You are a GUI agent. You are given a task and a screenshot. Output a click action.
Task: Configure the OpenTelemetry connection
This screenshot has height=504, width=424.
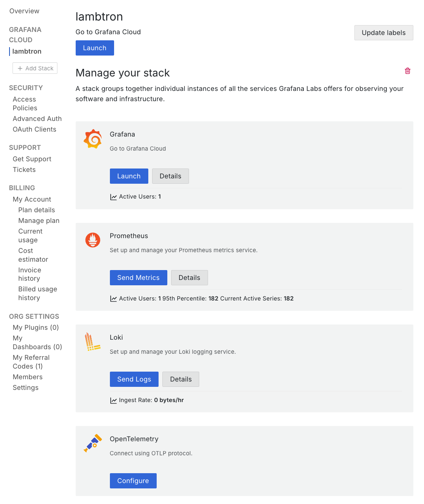tap(133, 480)
